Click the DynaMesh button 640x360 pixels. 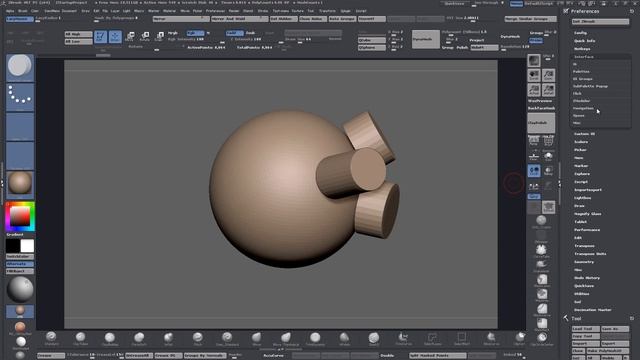426,39
